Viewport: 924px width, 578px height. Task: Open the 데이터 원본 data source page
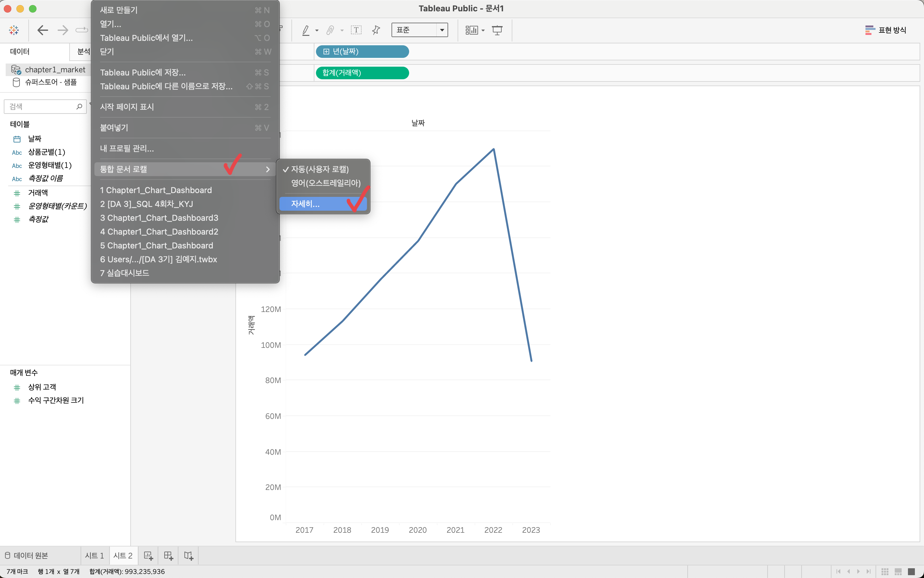[x=27, y=555]
